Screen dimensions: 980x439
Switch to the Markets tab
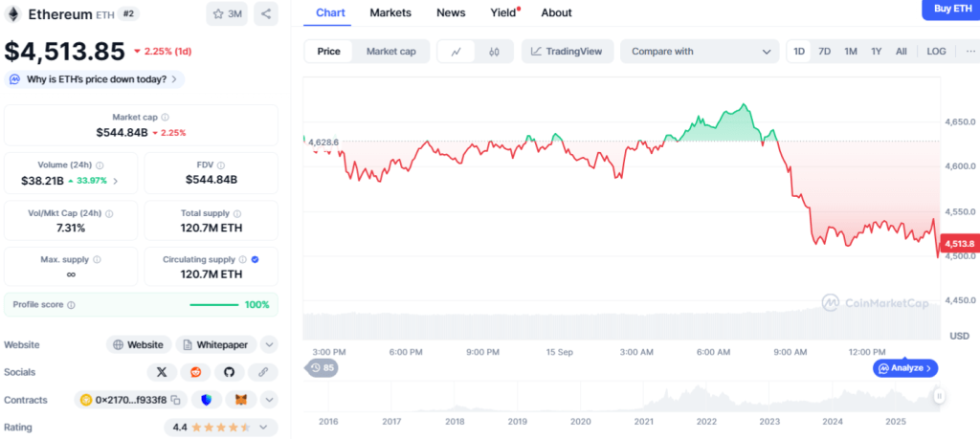[x=390, y=12]
